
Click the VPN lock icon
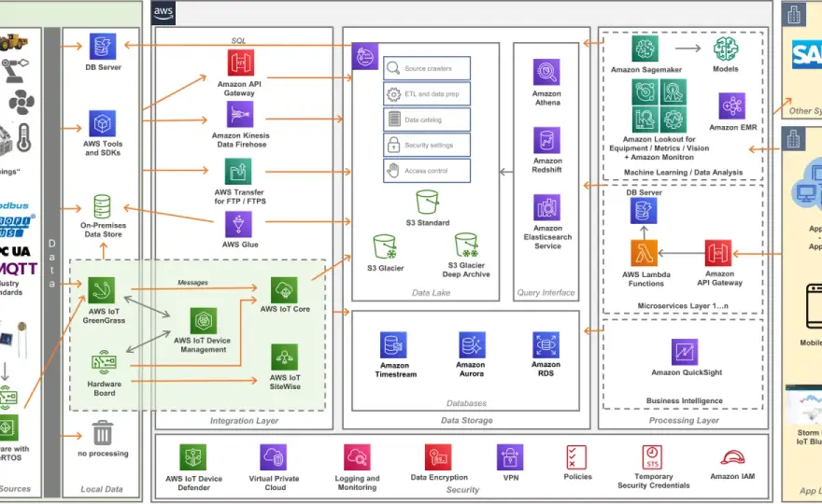pyautogui.click(x=510, y=457)
